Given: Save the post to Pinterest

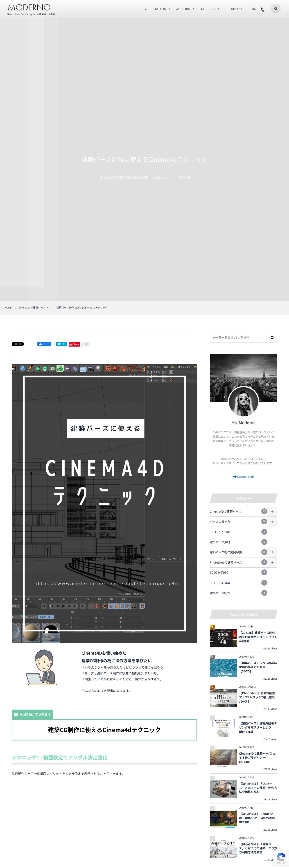Looking at the screenshot, I should click(74, 344).
